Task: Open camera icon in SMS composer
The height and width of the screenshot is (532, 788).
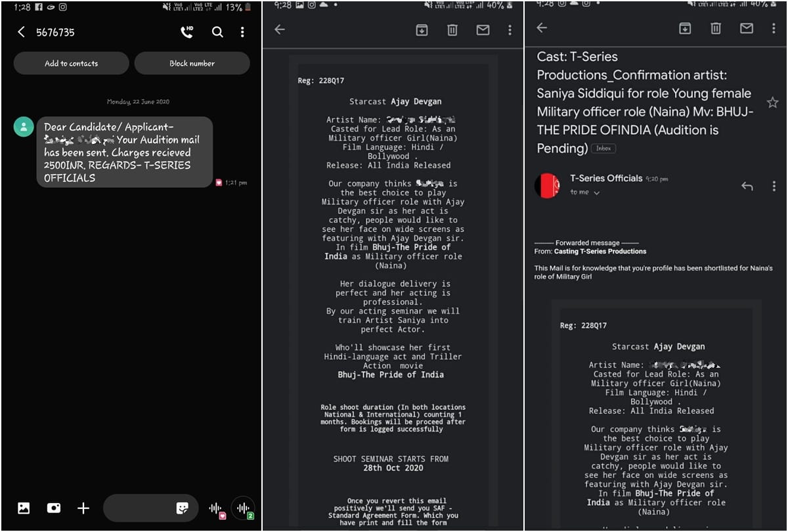Action: coord(53,508)
